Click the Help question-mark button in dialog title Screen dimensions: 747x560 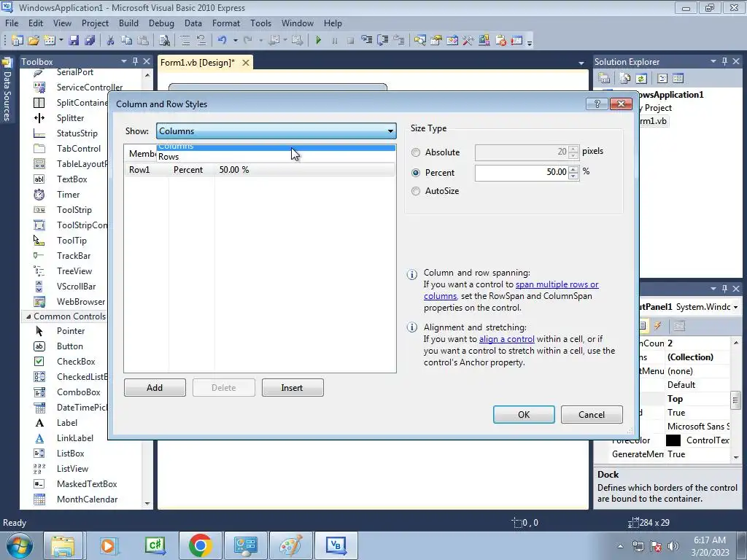point(597,104)
